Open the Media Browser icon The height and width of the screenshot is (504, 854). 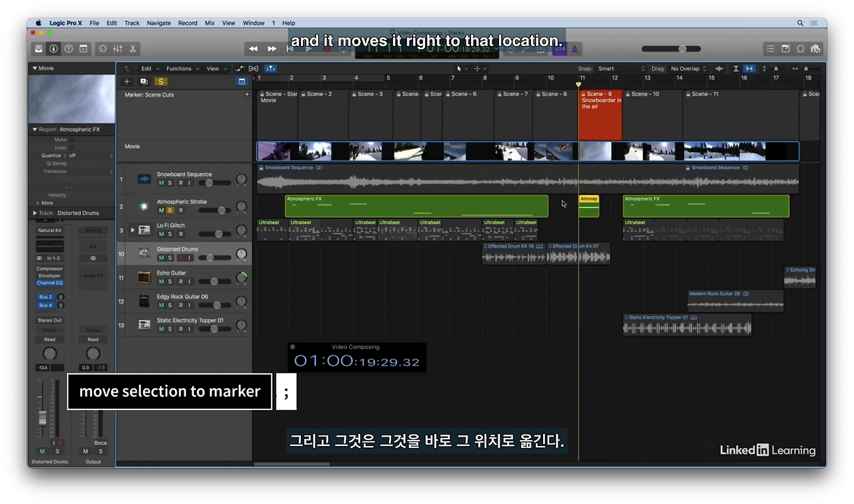(x=815, y=49)
